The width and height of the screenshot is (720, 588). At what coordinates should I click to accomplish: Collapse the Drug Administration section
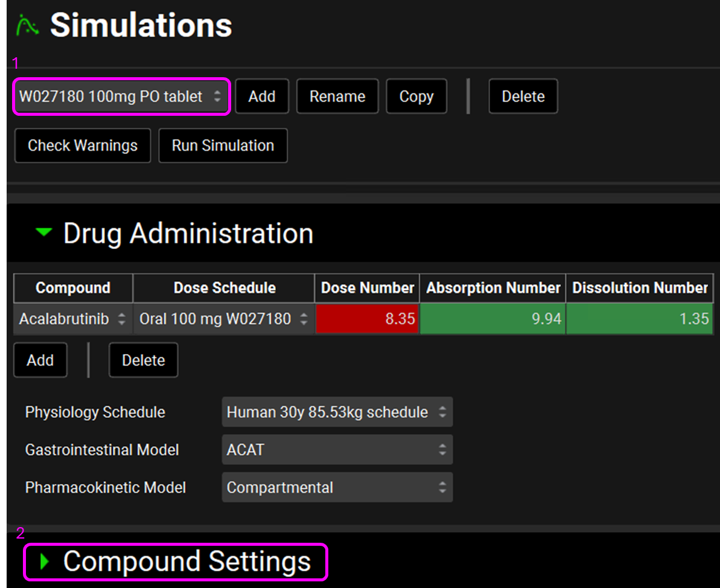44,233
